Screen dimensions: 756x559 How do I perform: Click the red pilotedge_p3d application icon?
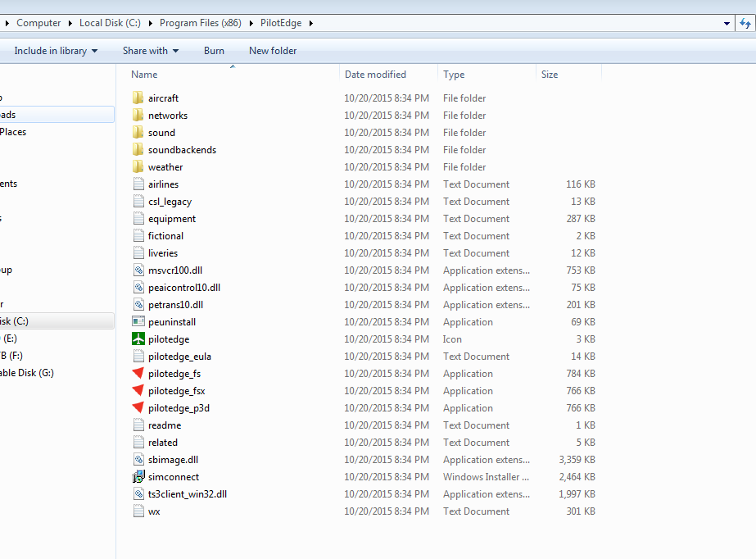(x=138, y=408)
